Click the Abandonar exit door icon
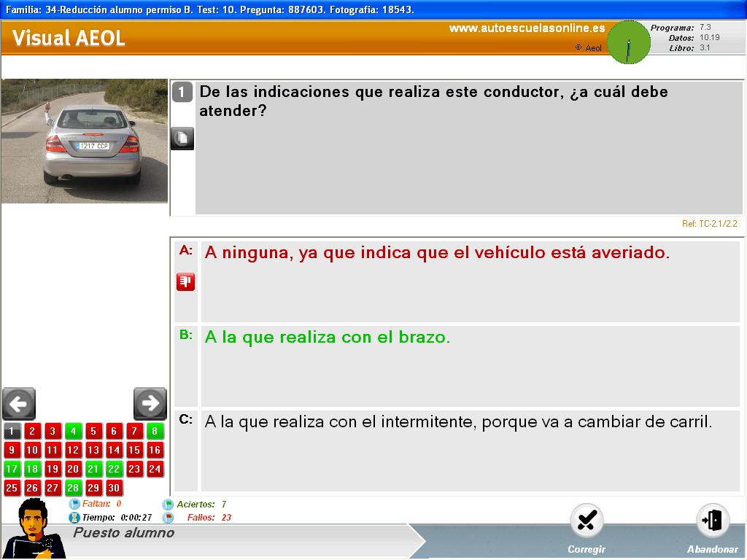 [712, 521]
